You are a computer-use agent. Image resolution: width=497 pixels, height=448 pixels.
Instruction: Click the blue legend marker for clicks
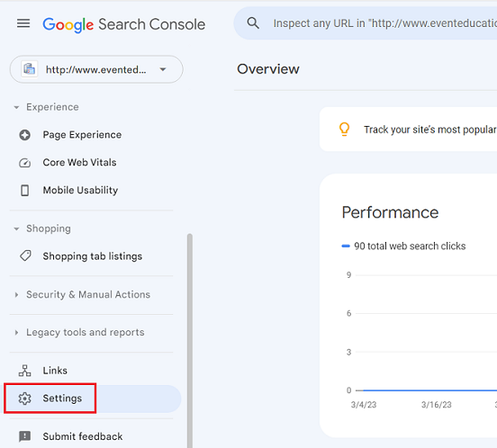point(346,246)
